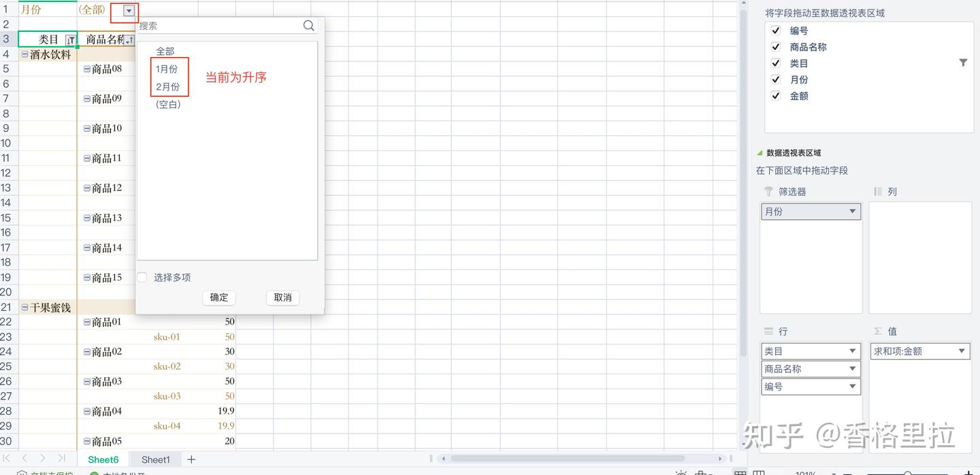Uncheck the 月份 field checkbox
Image resolution: width=980 pixels, height=475 pixels.
(775, 80)
